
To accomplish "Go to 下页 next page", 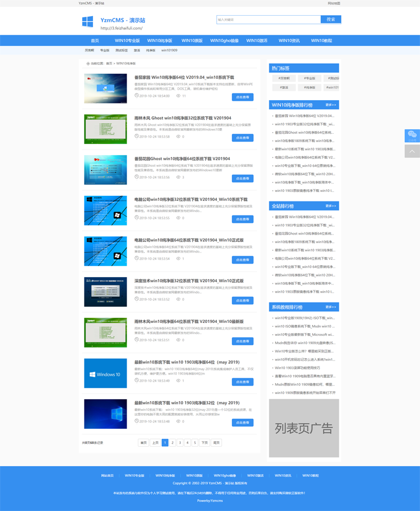I will pos(204,443).
